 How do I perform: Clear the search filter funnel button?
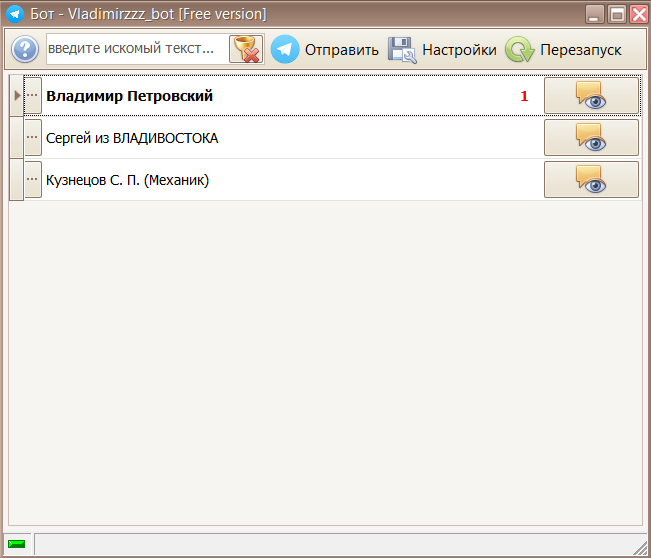click(246, 49)
